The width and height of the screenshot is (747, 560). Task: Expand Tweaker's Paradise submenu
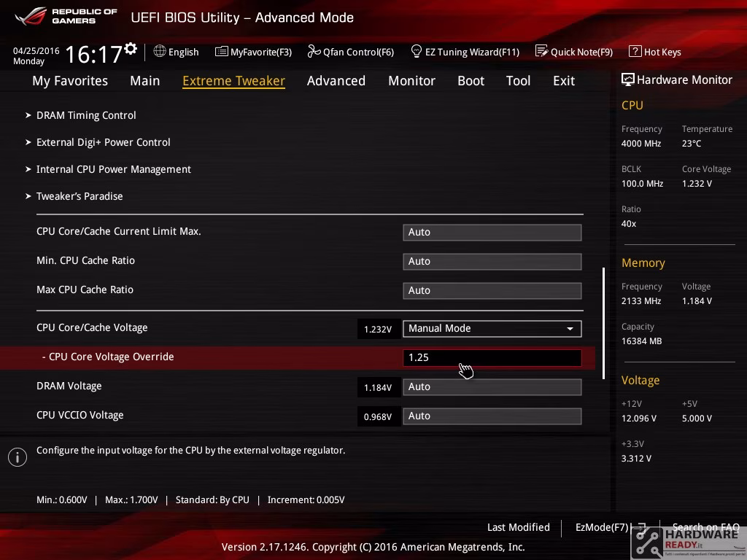click(x=79, y=196)
